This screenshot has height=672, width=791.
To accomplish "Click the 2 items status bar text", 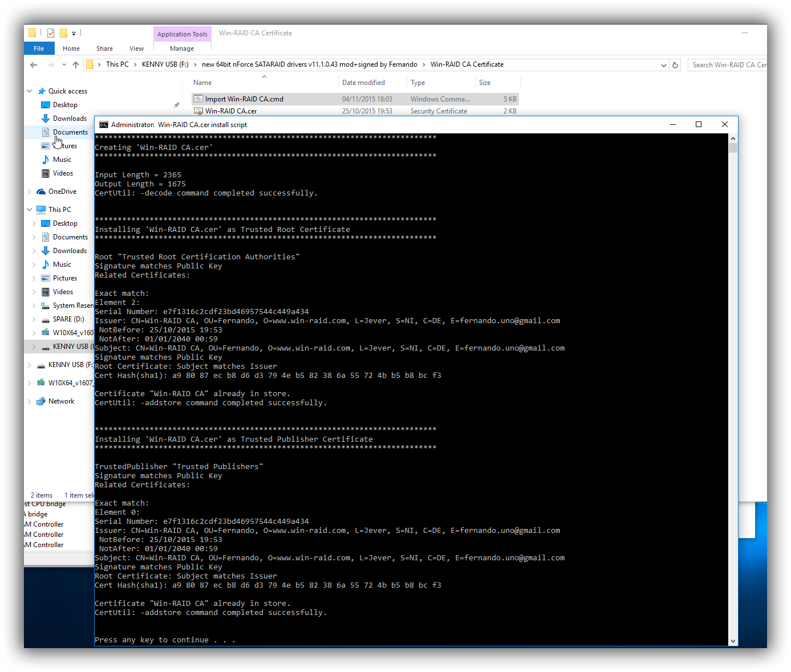I will point(42,495).
